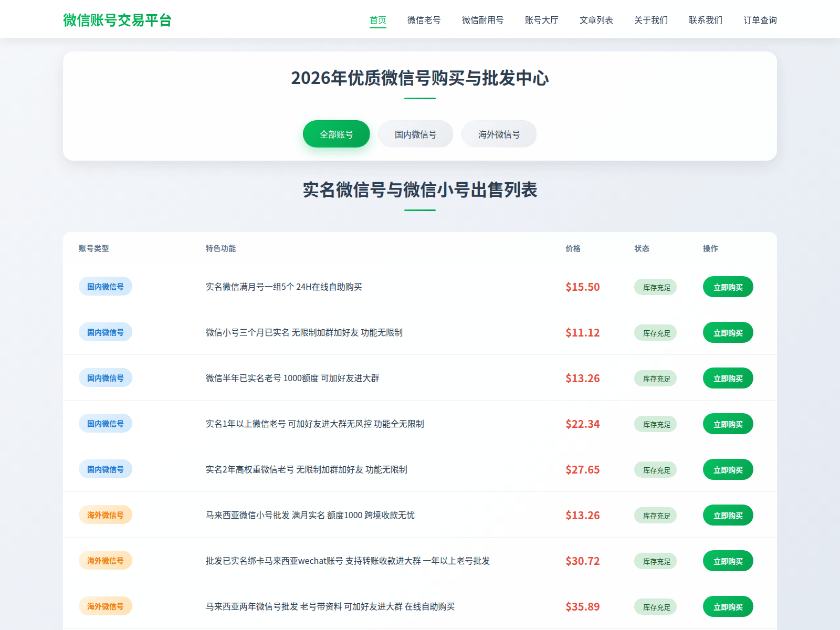Open 订单查询 in navigation

point(760,20)
